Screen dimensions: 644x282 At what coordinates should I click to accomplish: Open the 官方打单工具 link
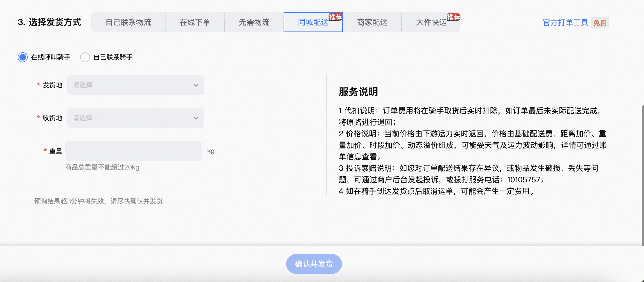[565, 22]
